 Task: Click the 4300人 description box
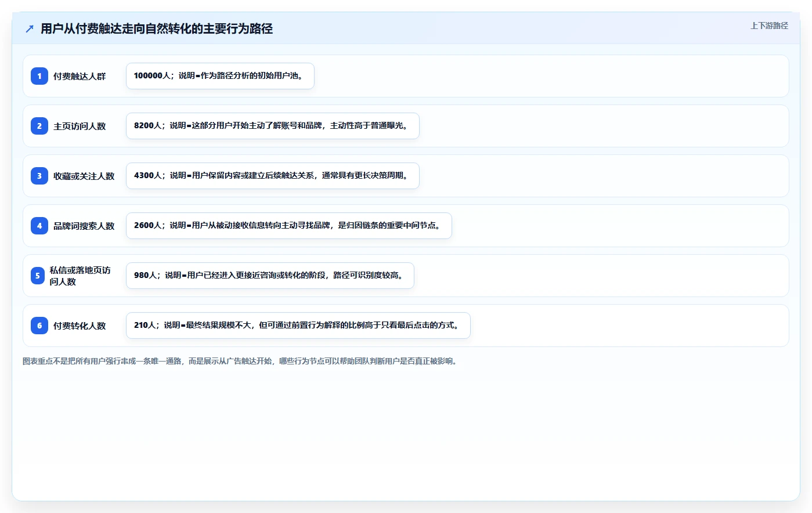click(273, 176)
